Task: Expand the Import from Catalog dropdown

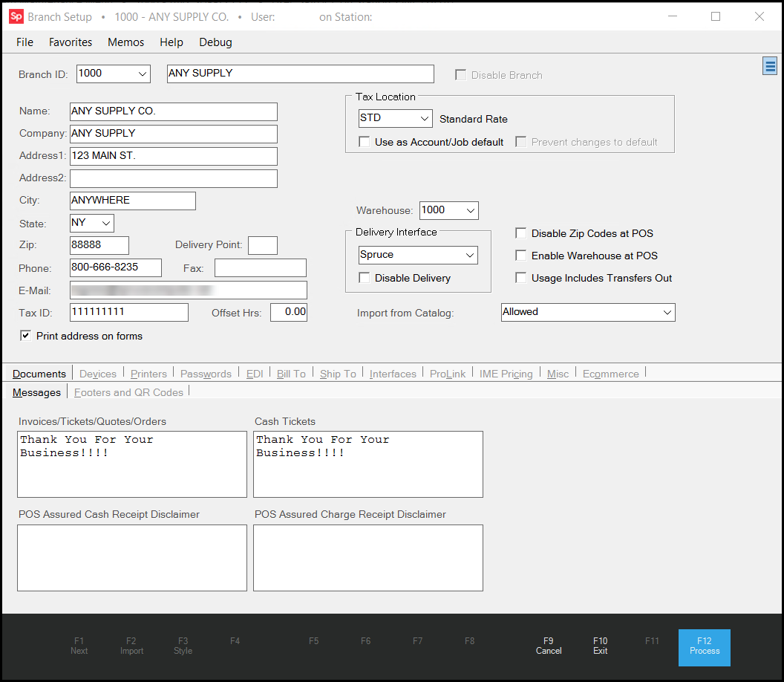Action: (666, 312)
